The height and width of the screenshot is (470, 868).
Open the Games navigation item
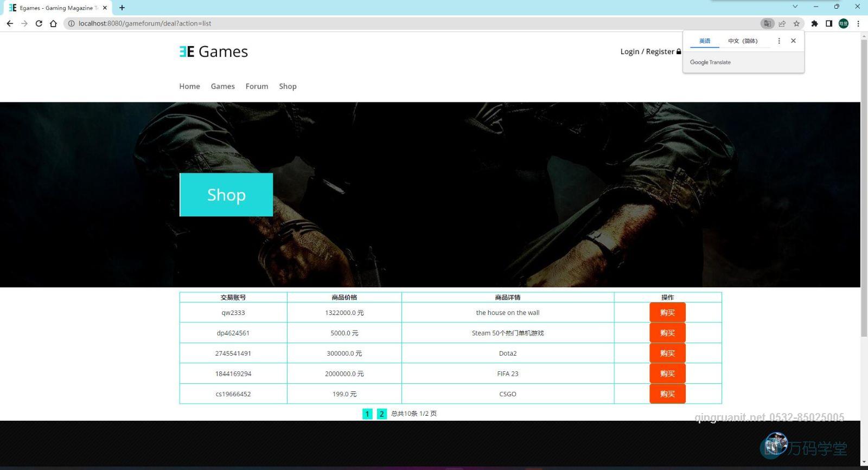click(x=222, y=86)
